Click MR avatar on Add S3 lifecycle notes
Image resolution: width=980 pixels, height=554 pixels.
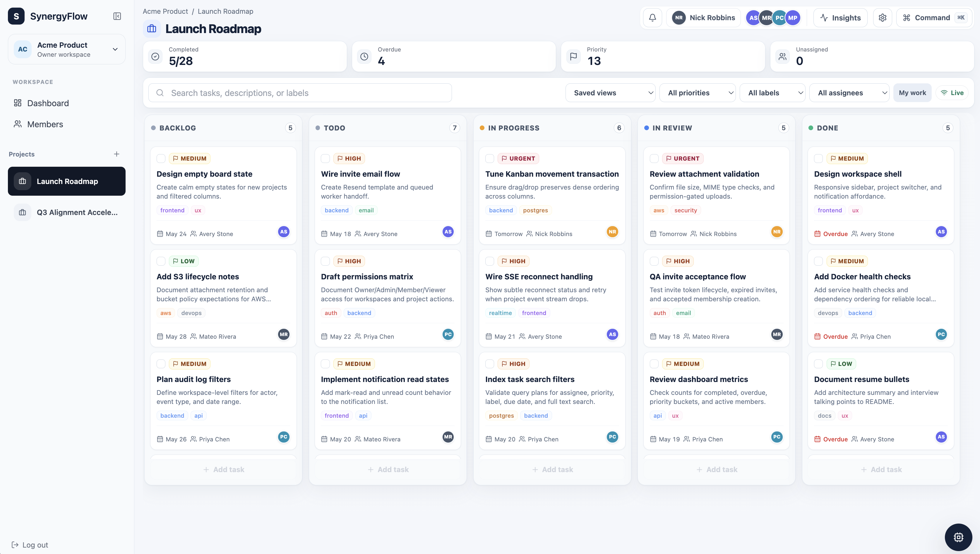pos(284,334)
